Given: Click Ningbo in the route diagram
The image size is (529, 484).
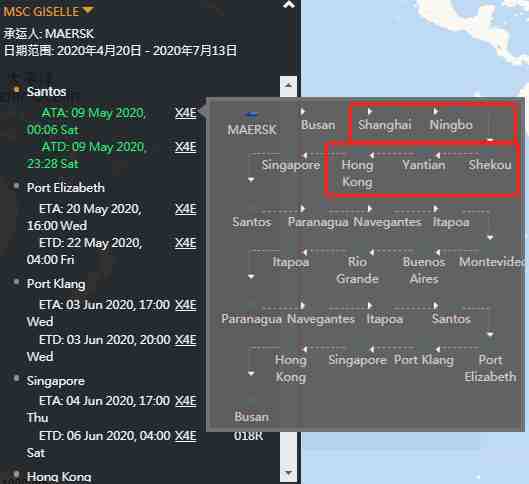Looking at the screenshot, I should point(451,125).
